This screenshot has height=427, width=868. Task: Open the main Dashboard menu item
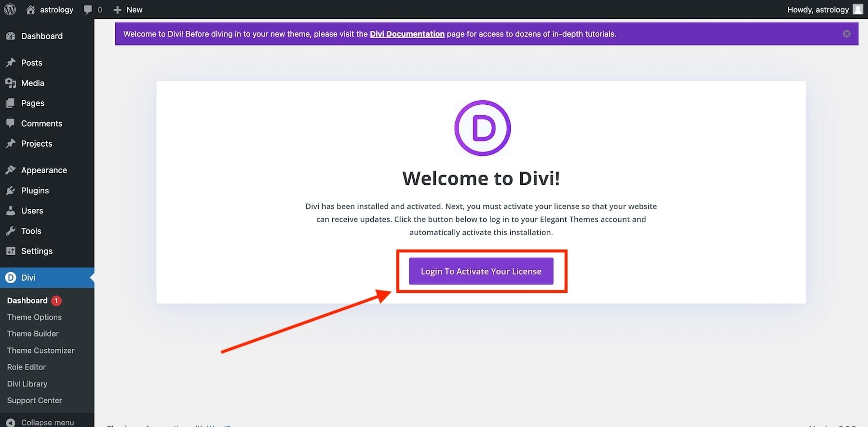[42, 36]
